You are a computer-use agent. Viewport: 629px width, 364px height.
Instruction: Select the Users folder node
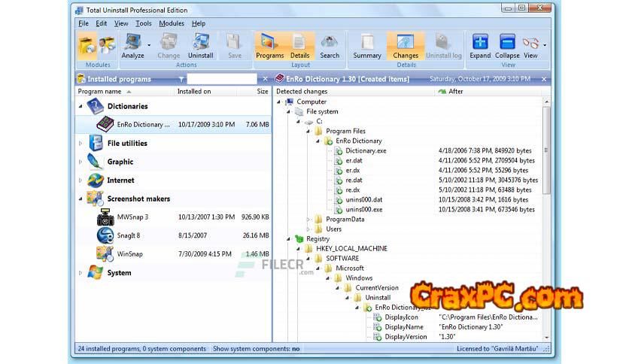click(x=333, y=229)
